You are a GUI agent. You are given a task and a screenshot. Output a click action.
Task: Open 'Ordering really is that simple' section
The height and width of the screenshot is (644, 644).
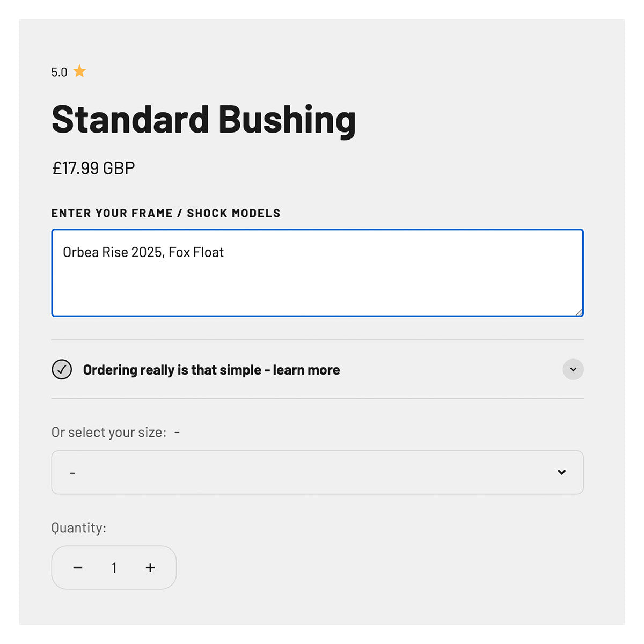211,370
